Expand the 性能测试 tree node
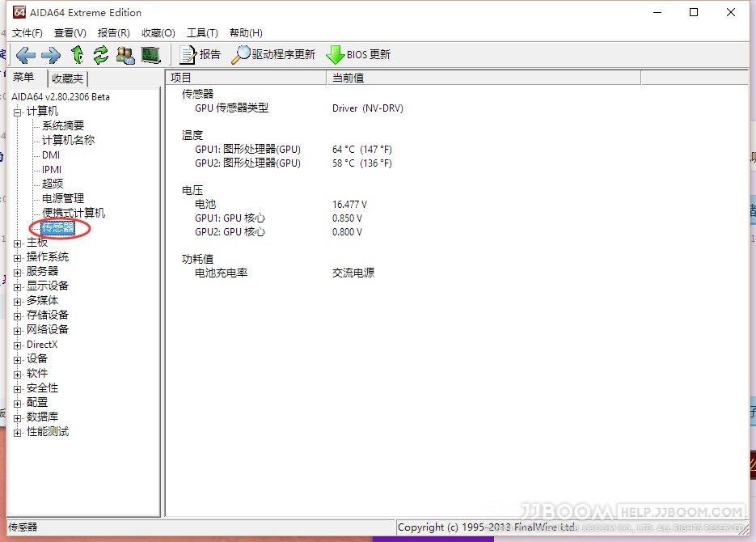The image size is (756, 542). click(x=18, y=432)
